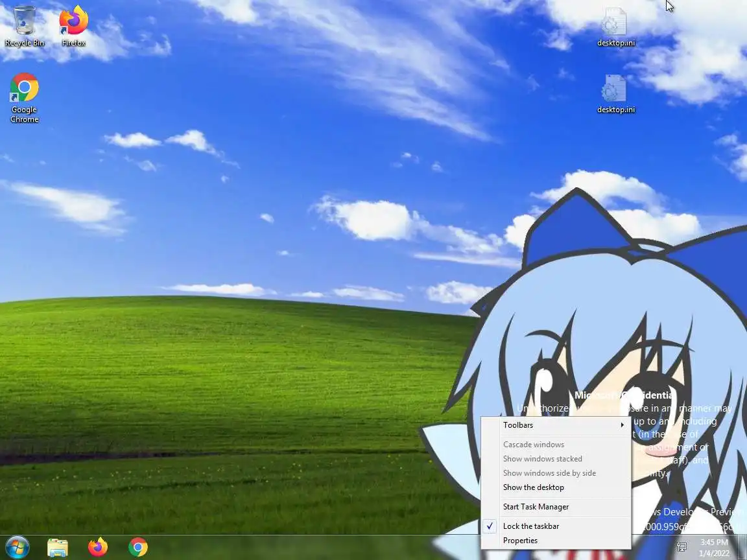Expand the Toolbars submenu
The width and height of the screenshot is (747, 560).
(x=556, y=425)
